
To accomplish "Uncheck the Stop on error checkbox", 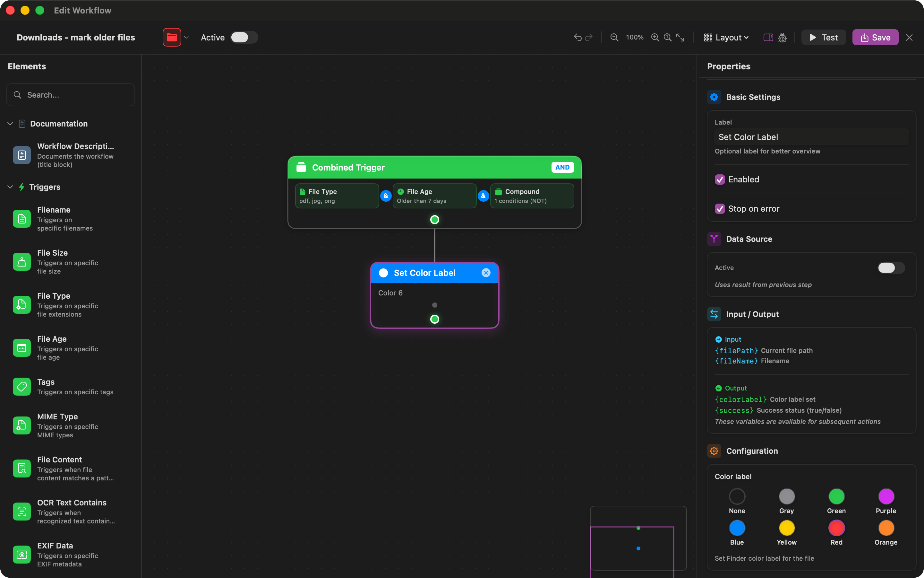I will pos(720,209).
